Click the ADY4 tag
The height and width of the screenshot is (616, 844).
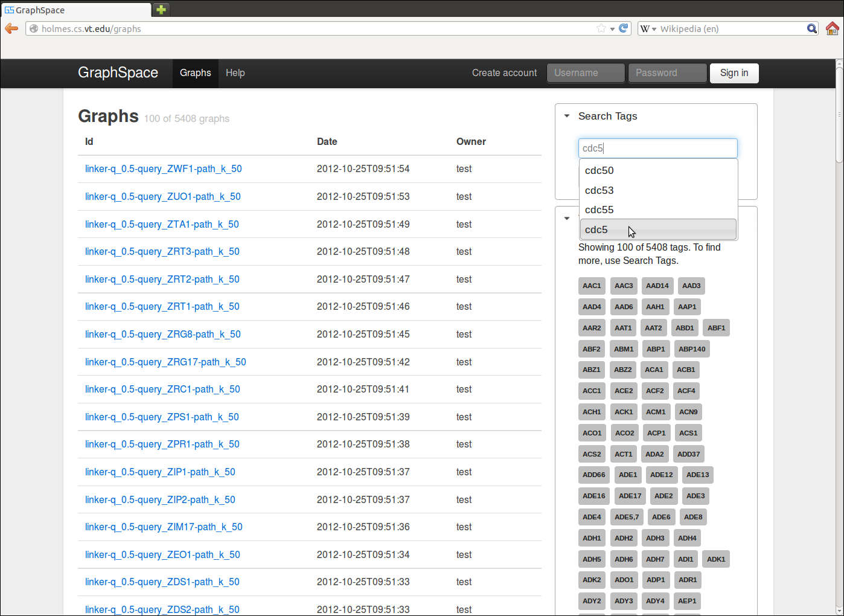655,601
